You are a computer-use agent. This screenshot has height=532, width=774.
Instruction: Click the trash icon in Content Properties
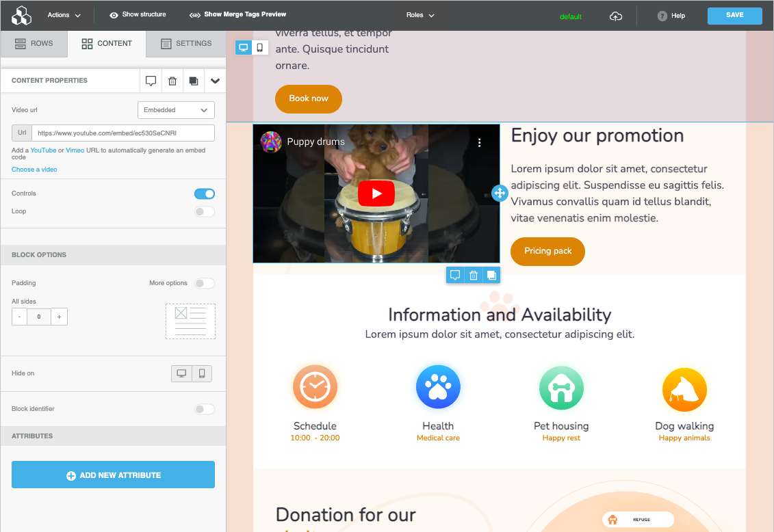click(172, 81)
